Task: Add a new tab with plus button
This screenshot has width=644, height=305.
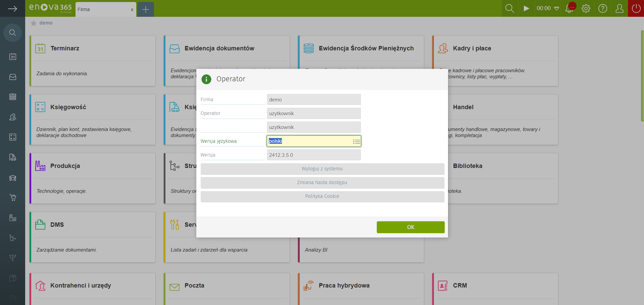Action: [146, 9]
